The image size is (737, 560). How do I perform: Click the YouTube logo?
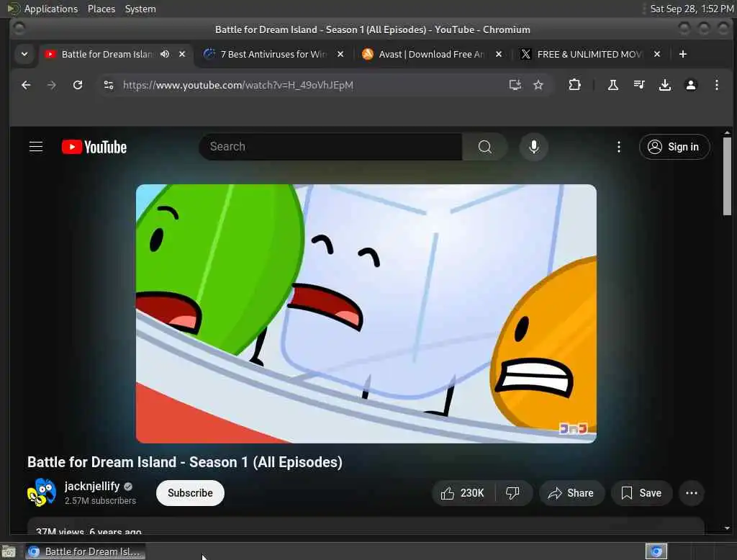coord(94,147)
